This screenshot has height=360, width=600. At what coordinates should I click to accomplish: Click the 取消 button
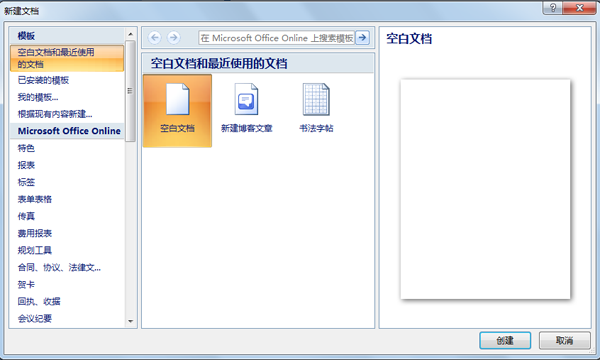pyautogui.click(x=564, y=340)
